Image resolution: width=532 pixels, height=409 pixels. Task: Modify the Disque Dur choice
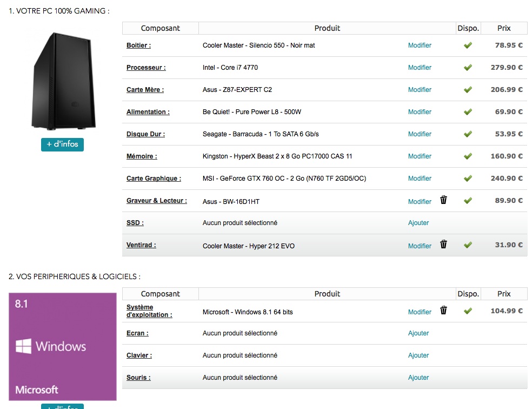click(420, 134)
